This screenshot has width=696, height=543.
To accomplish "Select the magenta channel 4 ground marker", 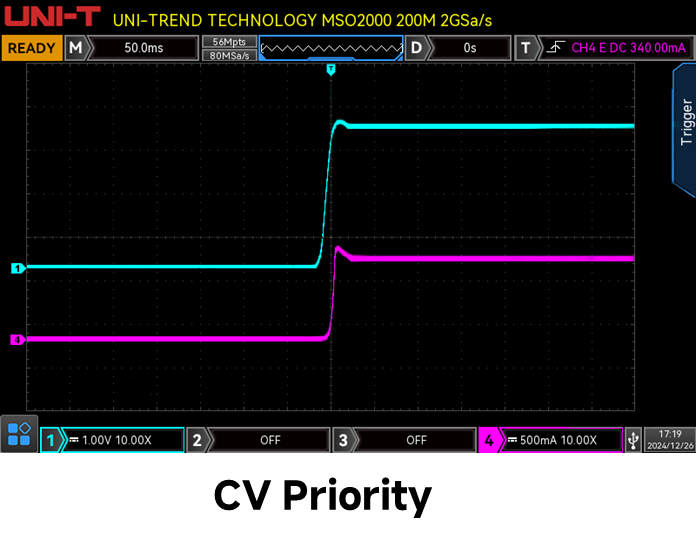I will pos(16,340).
